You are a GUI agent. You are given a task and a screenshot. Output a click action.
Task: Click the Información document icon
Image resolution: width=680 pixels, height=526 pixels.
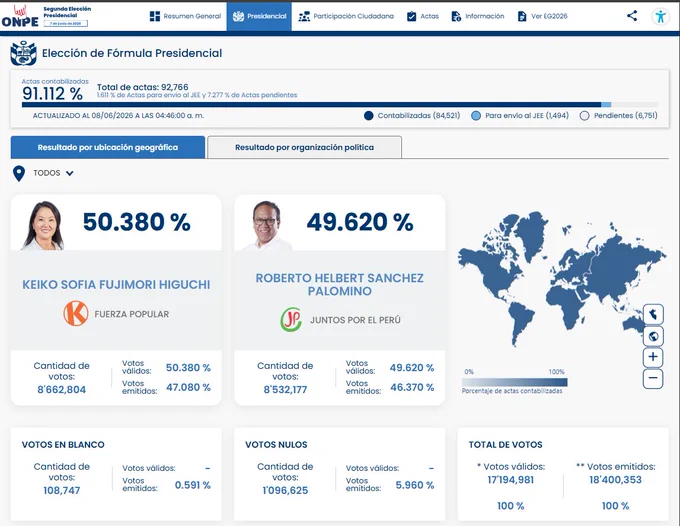(456, 16)
